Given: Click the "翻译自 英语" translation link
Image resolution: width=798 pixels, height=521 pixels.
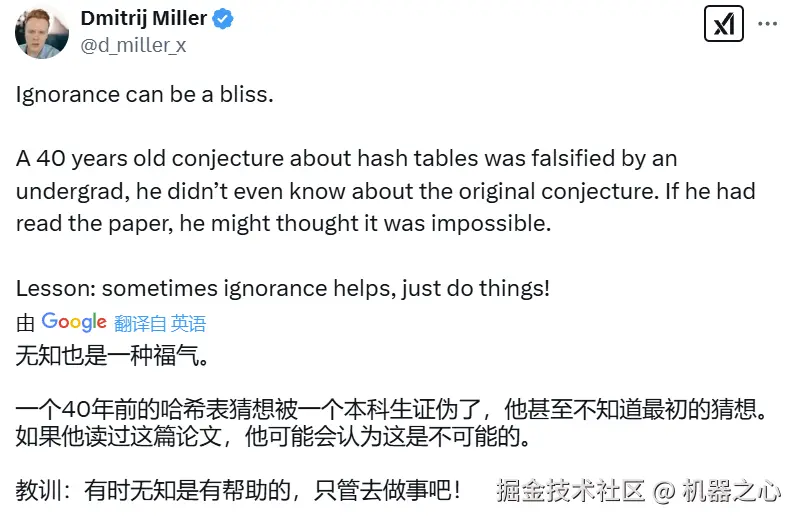Looking at the screenshot, I should coord(160,323).
